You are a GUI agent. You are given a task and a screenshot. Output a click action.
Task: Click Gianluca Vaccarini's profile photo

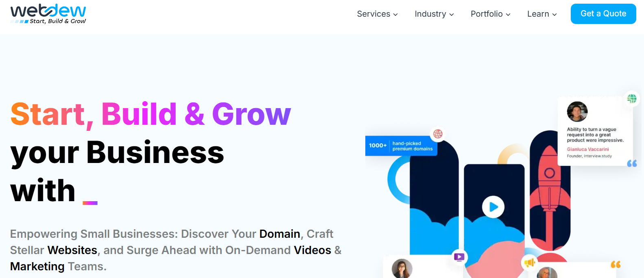[x=577, y=112]
